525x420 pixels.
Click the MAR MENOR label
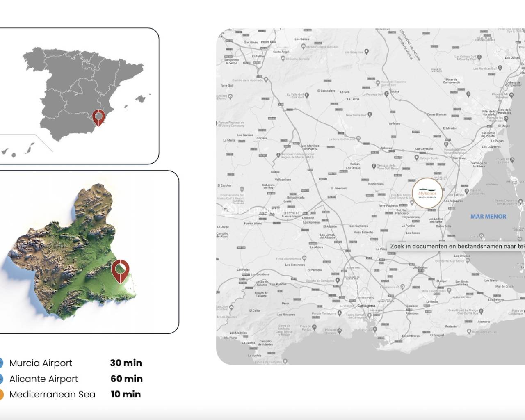tap(488, 217)
